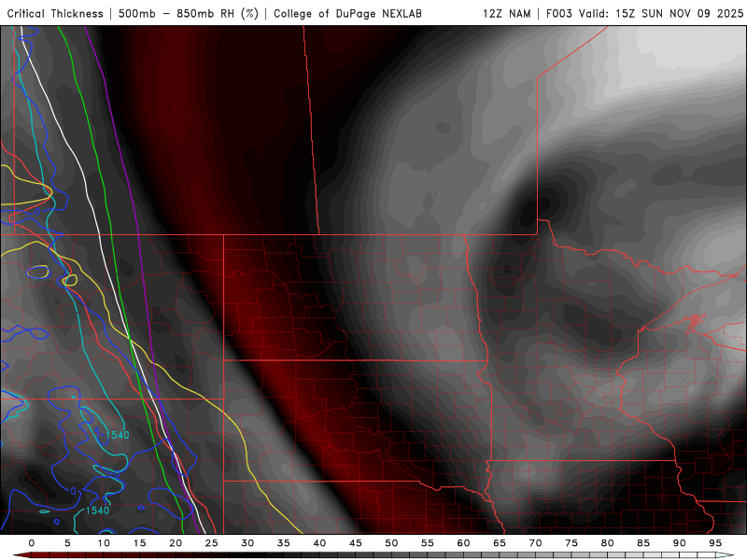Image resolution: width=747 pixels, height=560 pixels.
Task: Select the colorbar value "65"
Action: [500, 543]
